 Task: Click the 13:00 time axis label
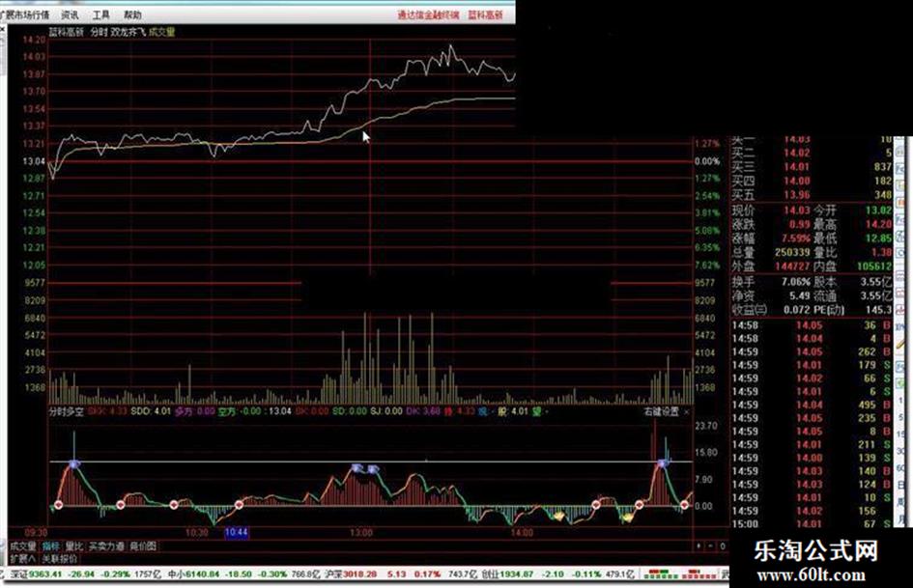tap(361, 533)
